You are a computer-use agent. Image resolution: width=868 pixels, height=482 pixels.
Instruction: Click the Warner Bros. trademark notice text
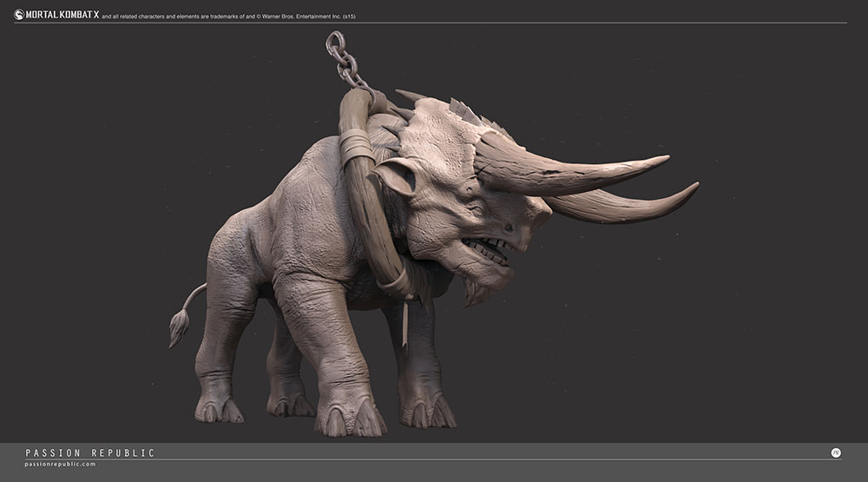click(228, 17)
